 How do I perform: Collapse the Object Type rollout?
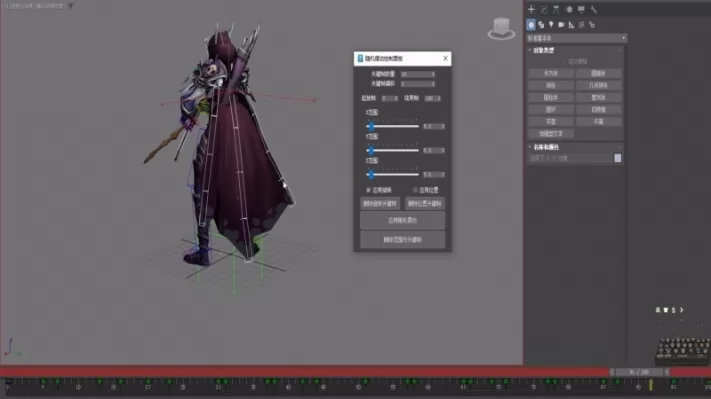543,50
